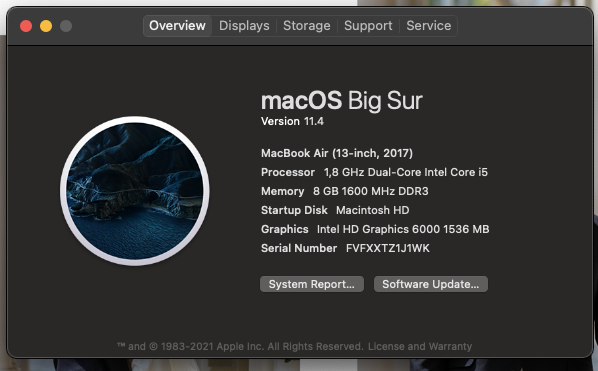
Task: Click memory value 8 GB 1600 MHz DDR3
Action: (x=370, y=191)
